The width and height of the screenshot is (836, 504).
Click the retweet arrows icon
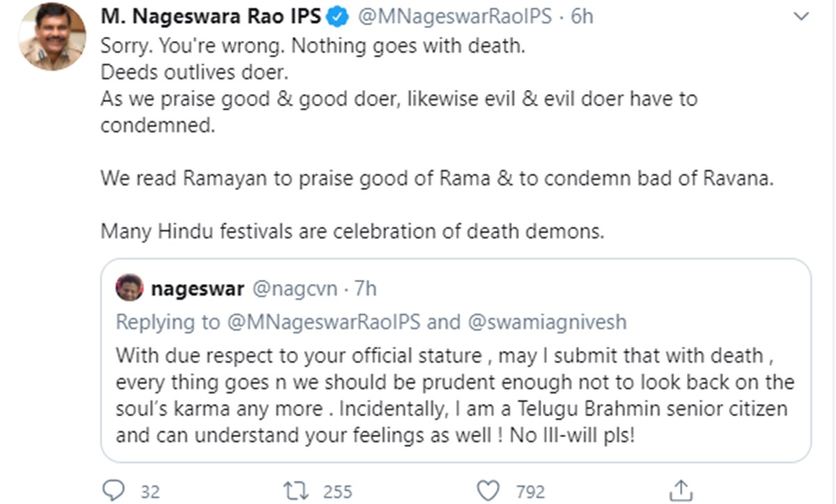297,491
